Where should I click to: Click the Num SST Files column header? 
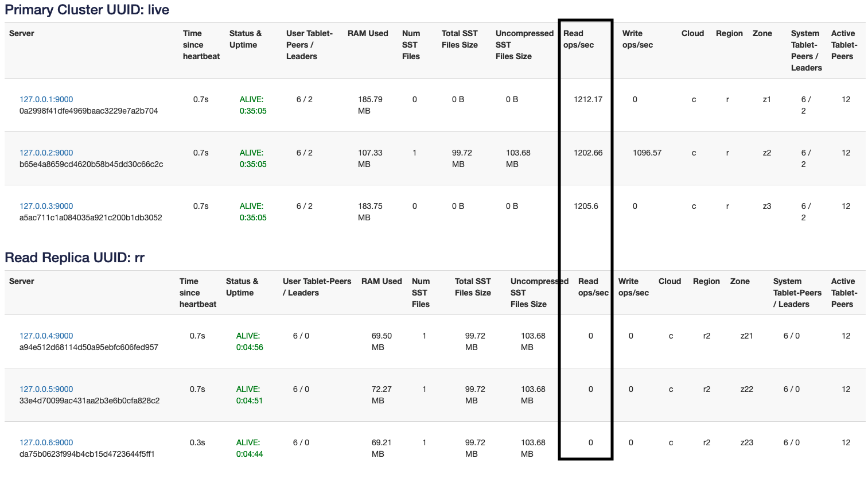point(411,45)
